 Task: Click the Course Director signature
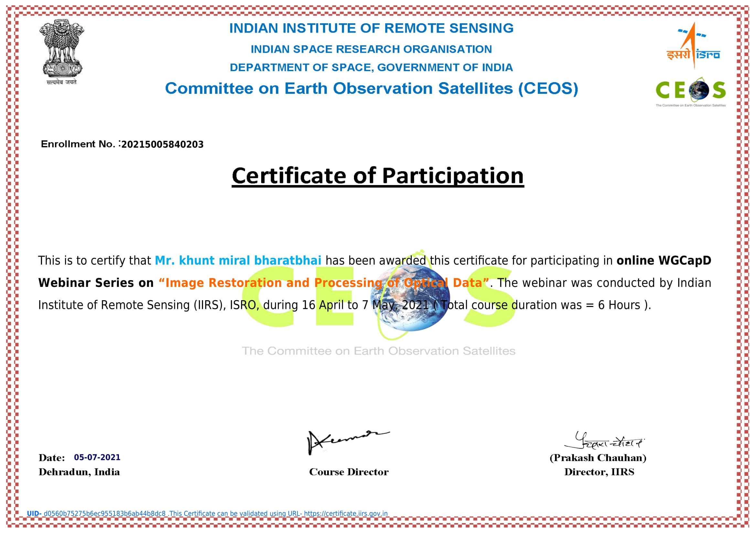point(349,442)
